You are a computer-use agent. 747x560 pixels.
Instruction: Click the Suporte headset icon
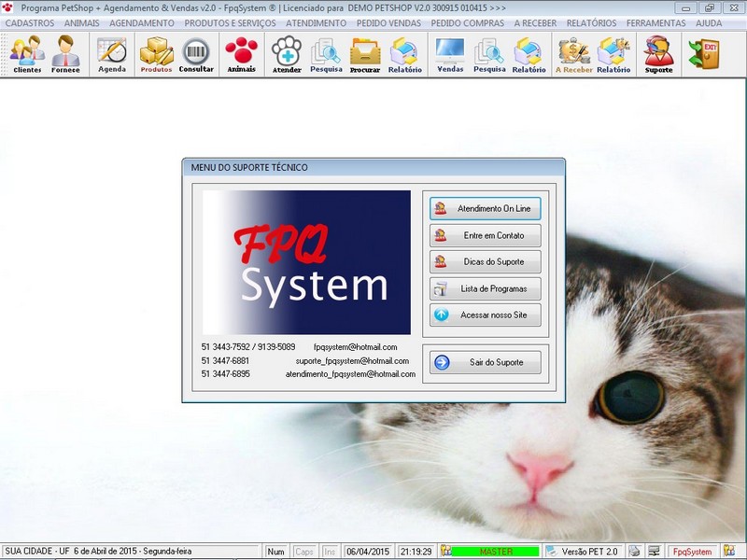tap(659, 54)
